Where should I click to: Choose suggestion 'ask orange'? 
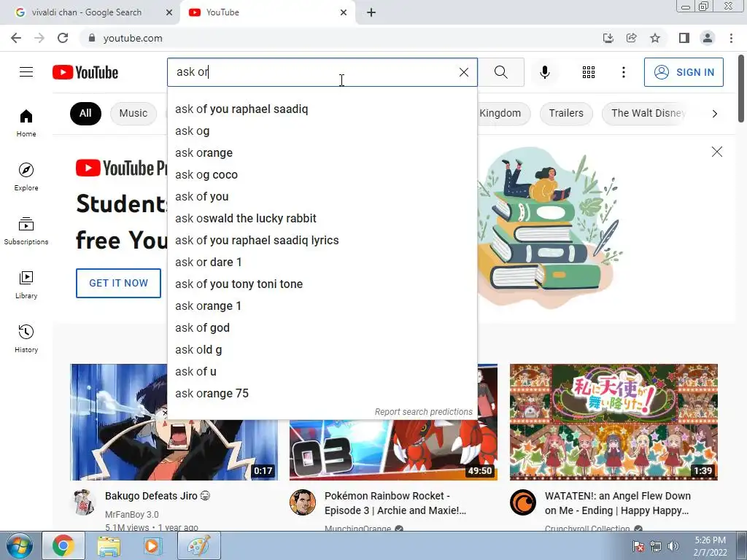coord(322,153)
